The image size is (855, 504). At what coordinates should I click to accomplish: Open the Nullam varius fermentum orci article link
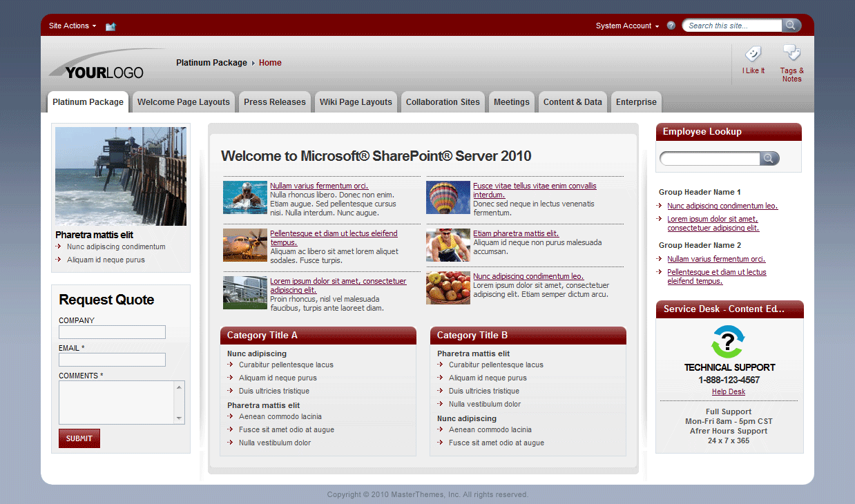click(318, 185)
